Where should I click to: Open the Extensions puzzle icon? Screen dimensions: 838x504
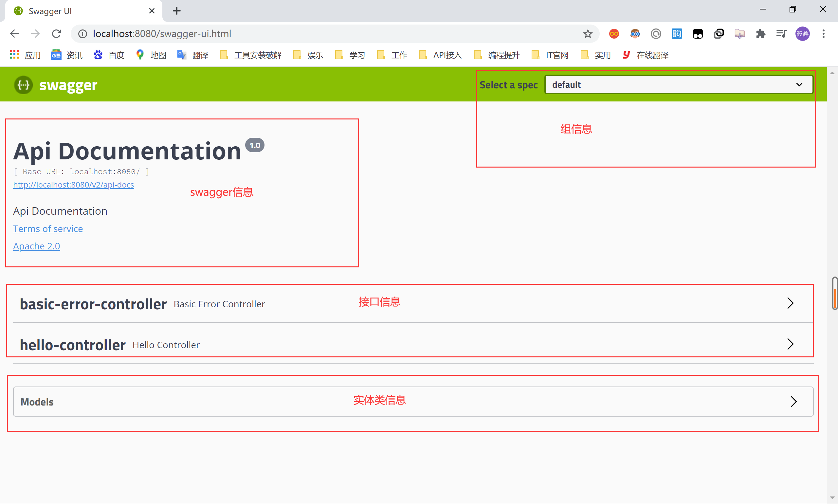tap(760, 34)
